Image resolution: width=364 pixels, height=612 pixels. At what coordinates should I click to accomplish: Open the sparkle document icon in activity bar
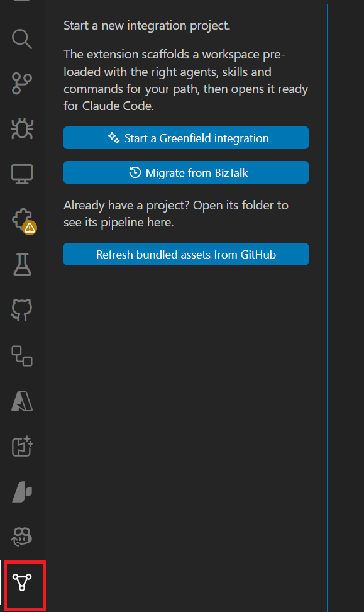coord(22,446)
